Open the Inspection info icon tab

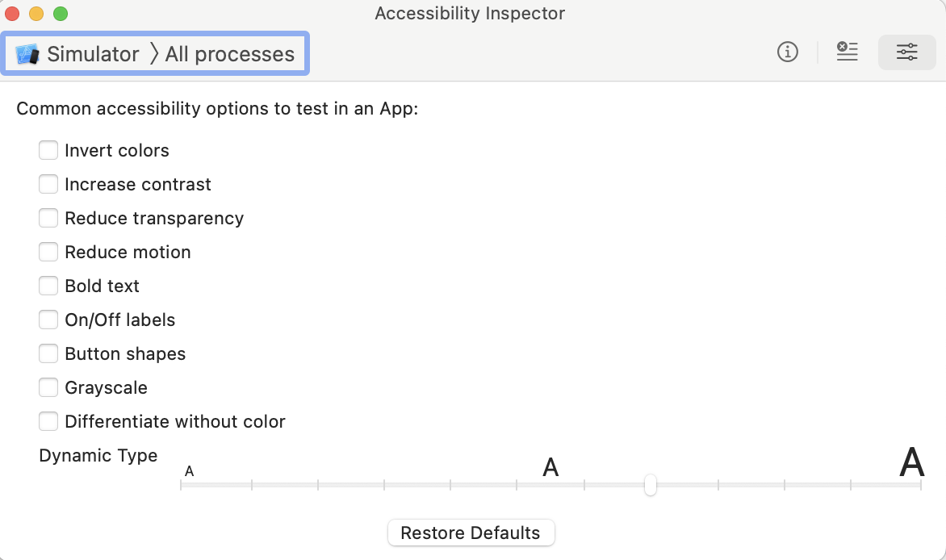(787, 52)
